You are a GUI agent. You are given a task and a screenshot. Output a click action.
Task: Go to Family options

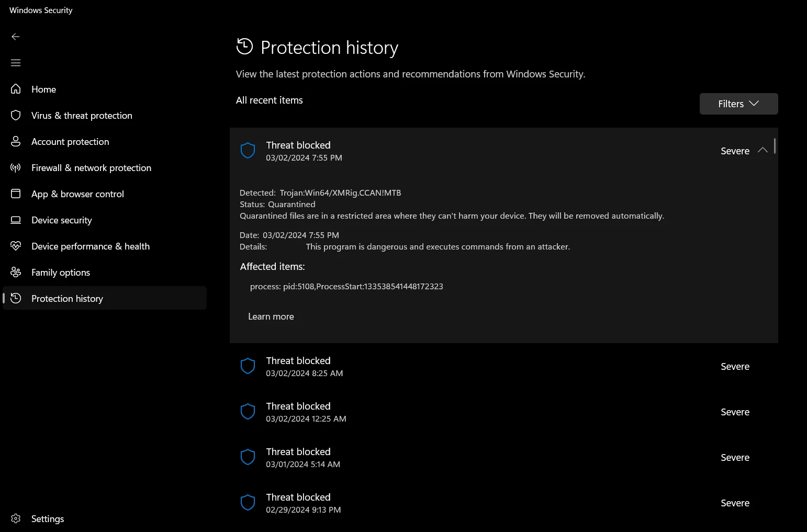105,272
